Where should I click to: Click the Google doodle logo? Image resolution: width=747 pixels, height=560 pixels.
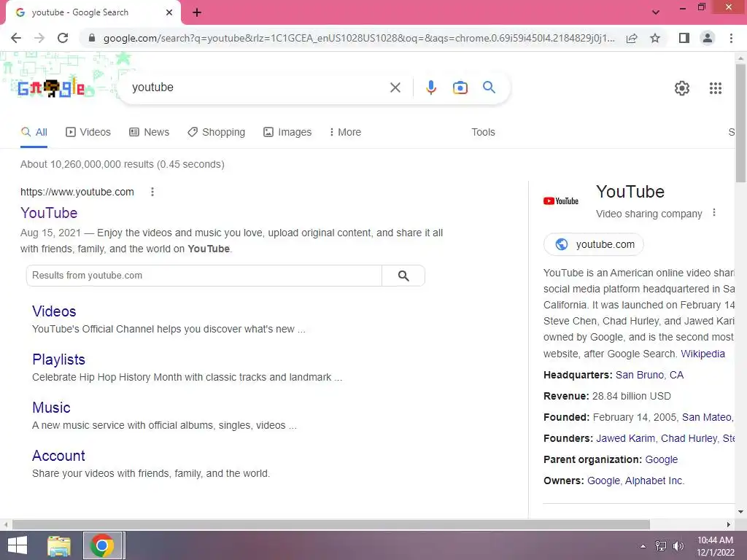51,88
